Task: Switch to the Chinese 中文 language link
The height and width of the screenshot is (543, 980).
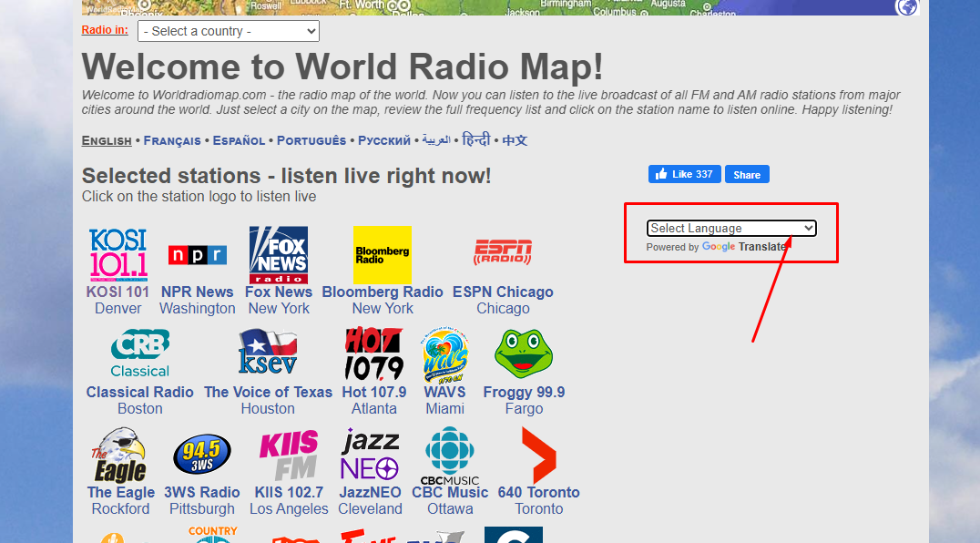Action: tap(515, 140)
